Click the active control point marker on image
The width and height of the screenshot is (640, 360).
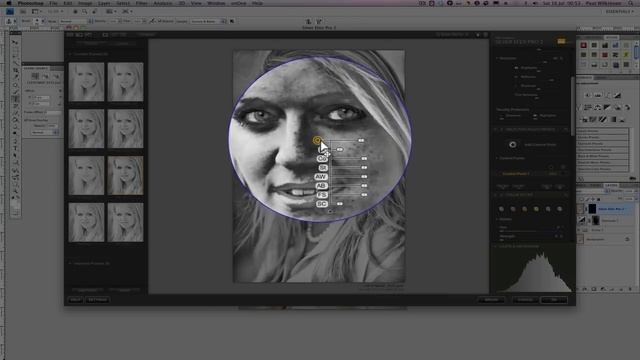[317, 140]
